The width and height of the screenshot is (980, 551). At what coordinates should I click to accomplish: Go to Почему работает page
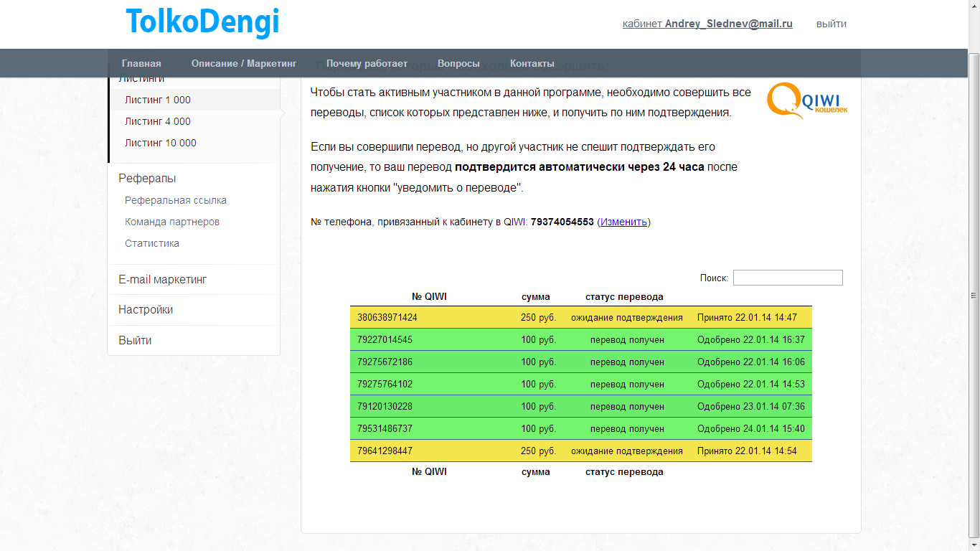tap(367, 63)
